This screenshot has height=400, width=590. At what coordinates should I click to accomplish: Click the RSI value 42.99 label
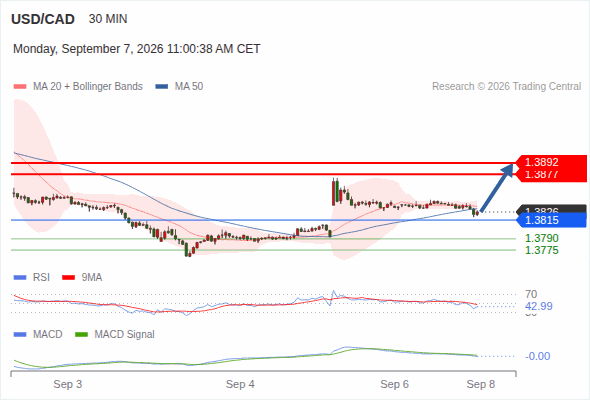click(x=539, y=306)
